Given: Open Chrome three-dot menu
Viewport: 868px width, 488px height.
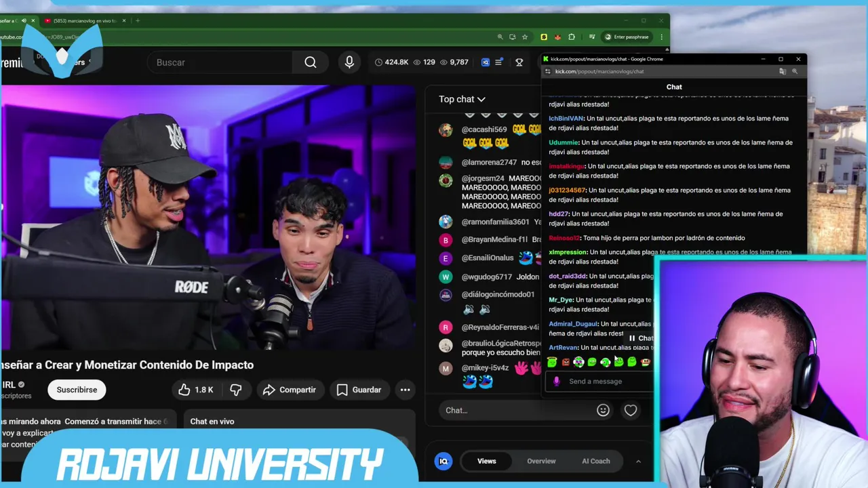Looking at the screenshot, I should tap(662, 37).
